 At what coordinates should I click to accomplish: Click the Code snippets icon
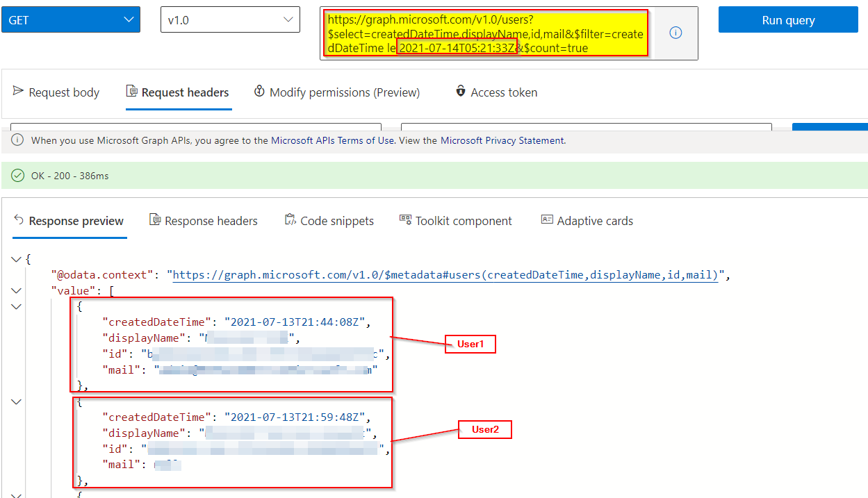tap(290, 219)
